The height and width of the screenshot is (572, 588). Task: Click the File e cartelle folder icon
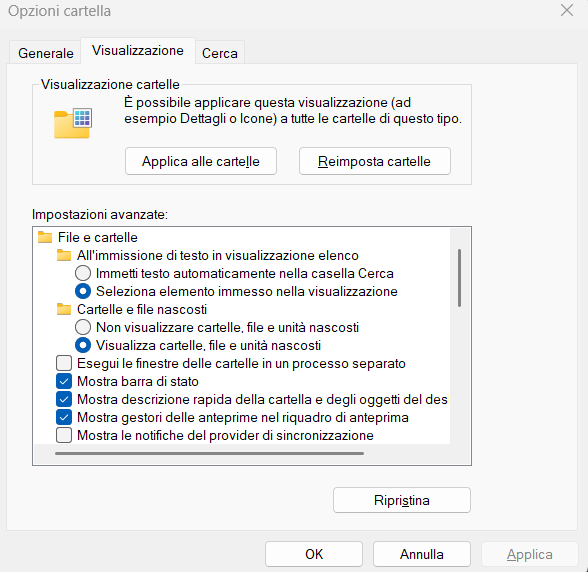tap(45, 237)
